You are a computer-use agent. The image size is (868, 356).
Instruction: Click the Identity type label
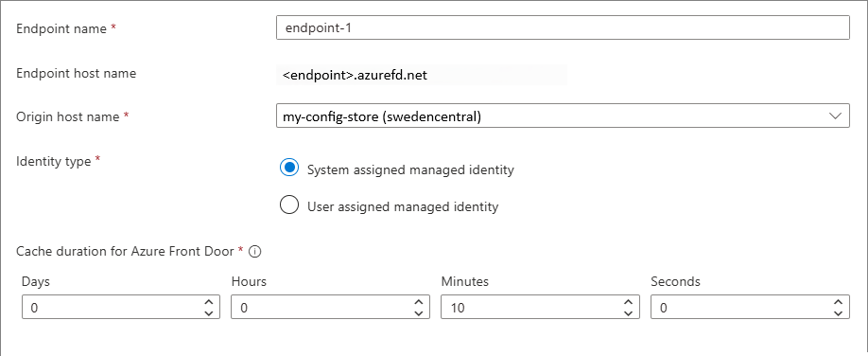point(54,161)
